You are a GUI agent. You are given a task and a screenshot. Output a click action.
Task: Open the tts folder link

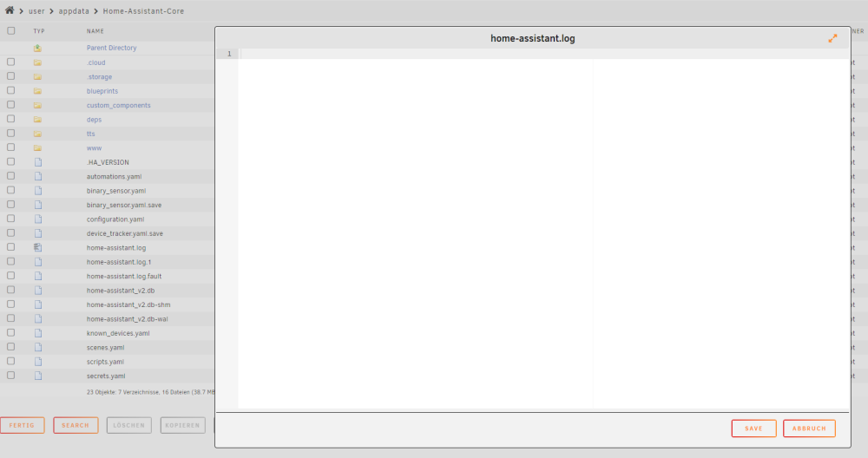(x=91, y=134)
